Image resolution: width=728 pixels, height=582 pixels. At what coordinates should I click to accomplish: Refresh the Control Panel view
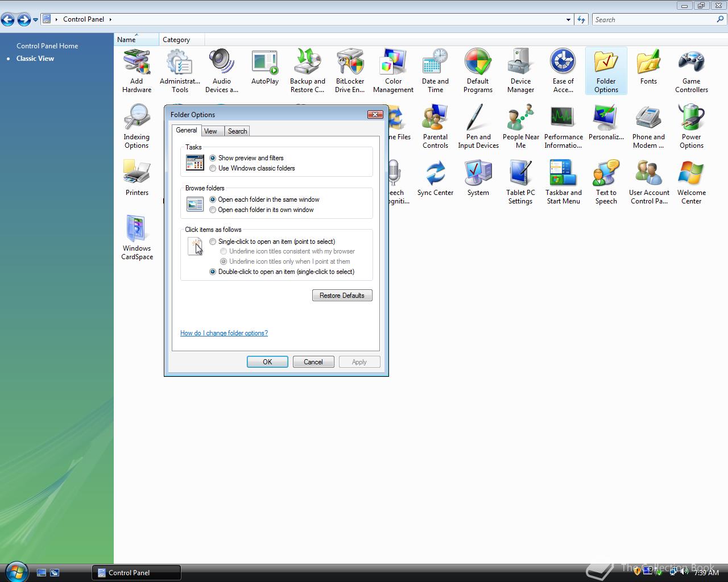(581, 19)
